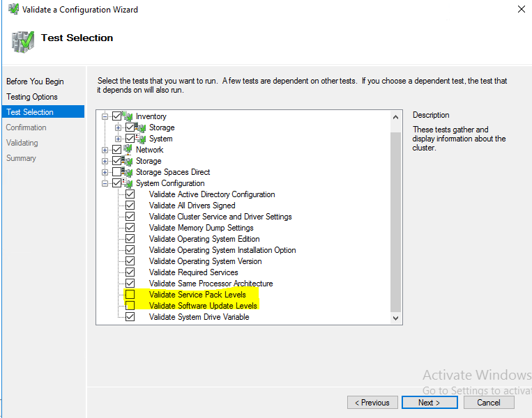Expand the top-level Storage node

click(x=105, y=161)
